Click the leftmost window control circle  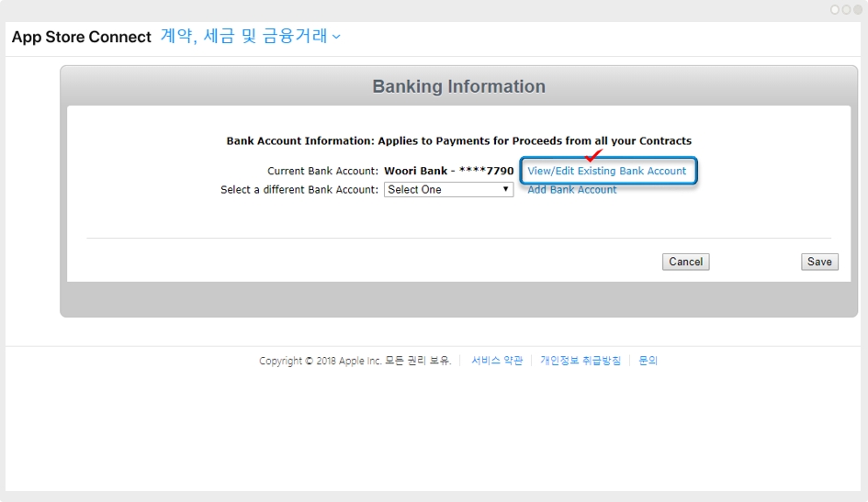[x=835, y=9]
